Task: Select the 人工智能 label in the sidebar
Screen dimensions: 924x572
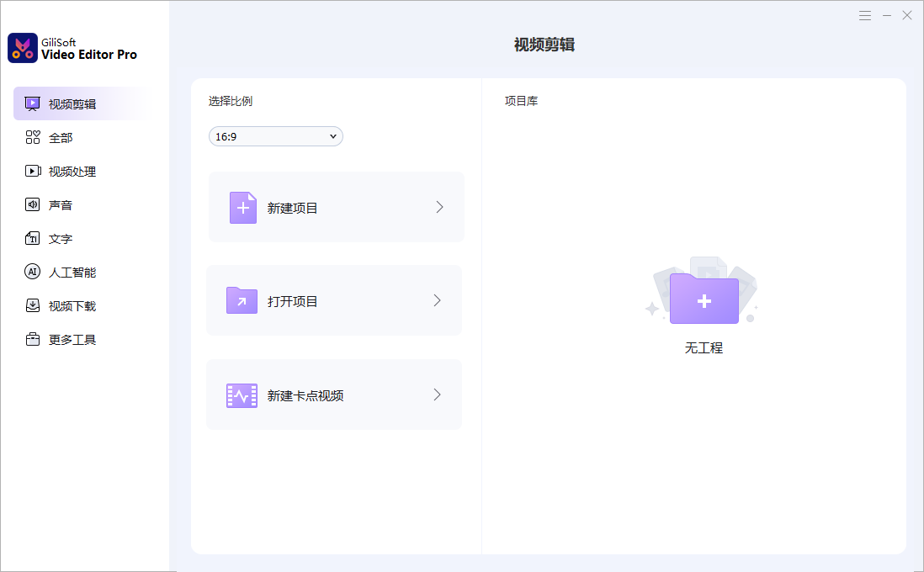Action: click(72, 273)
